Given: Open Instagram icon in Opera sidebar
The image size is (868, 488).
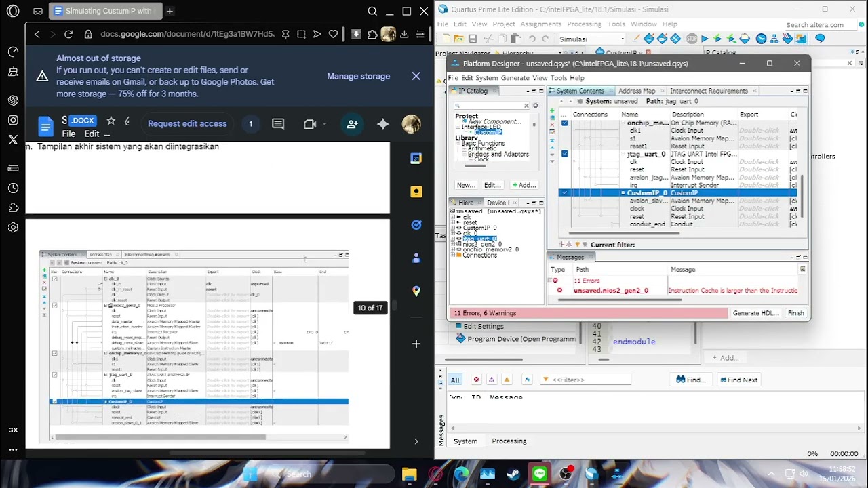Looking at the screenshot, I should click(13, 120).
